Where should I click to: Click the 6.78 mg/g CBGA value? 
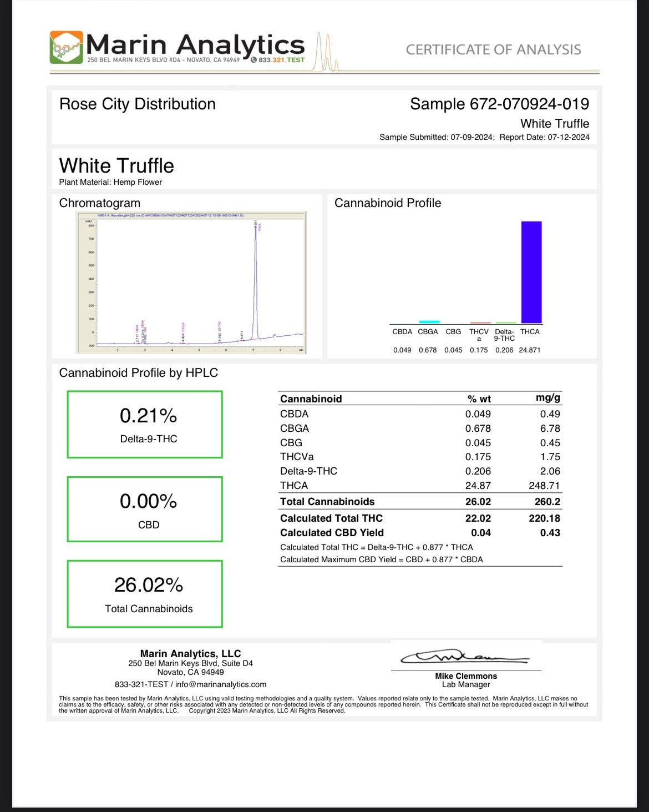point(550,428)
